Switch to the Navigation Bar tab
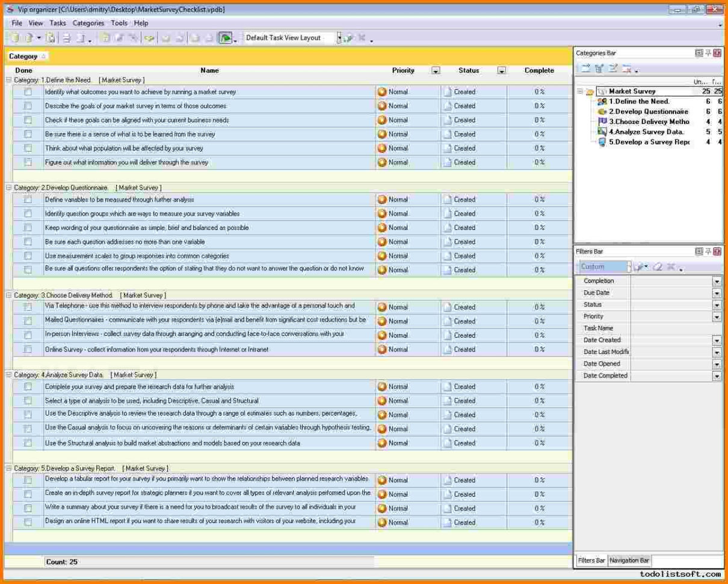This screenshot has width=728, height=584. pos(629,561)
